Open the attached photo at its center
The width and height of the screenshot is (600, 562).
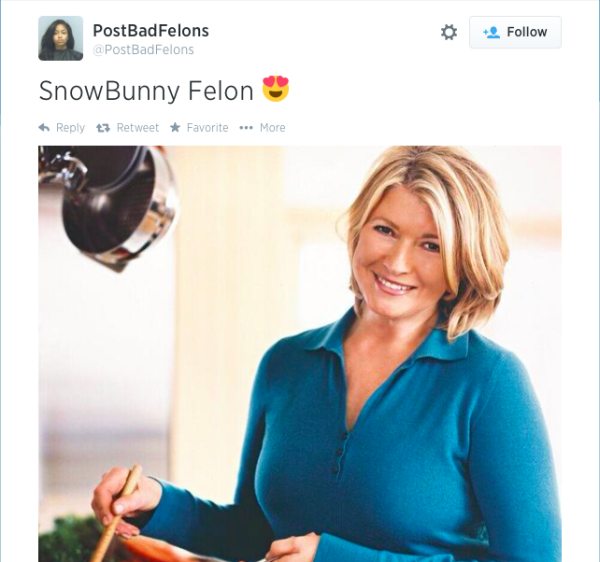point(300,354)
